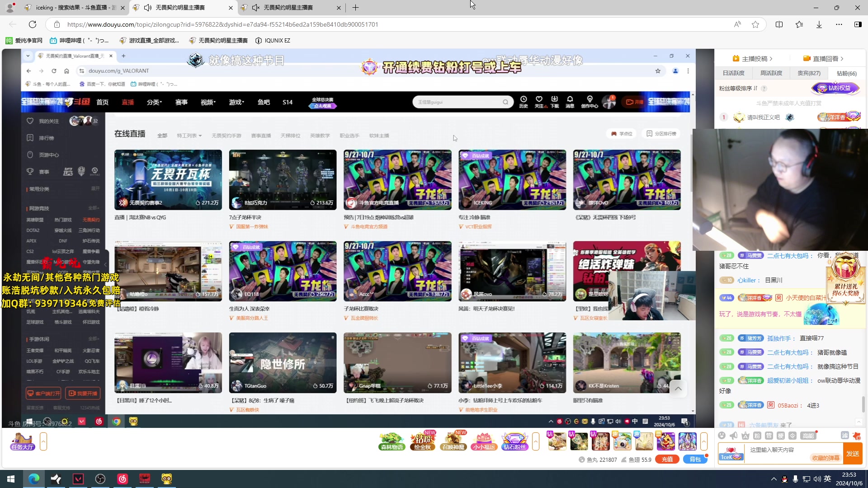Click the question mark help icon

coord(764,89)
